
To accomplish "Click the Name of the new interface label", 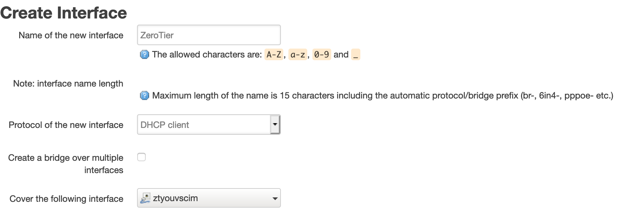I will point(71,35).
